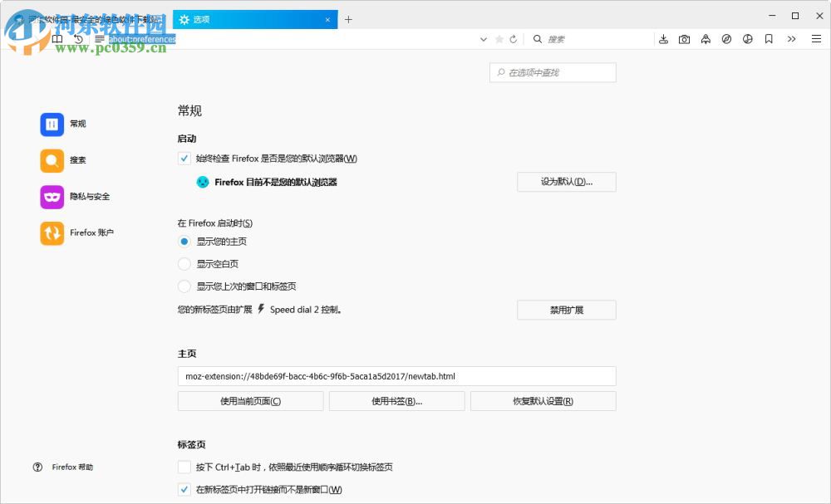Open the address bar history dropdown arrow
The image size is (831, 504).
click(484, 39)
